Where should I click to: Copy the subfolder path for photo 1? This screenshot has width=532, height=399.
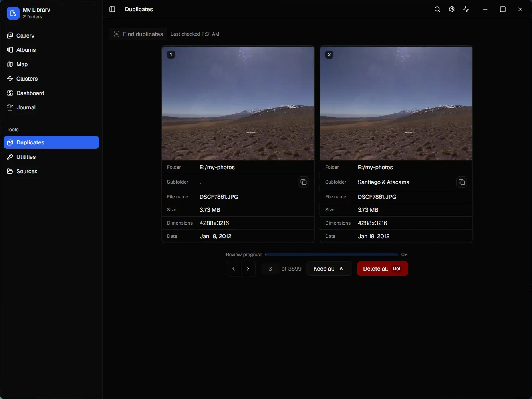(x=304, y=182)
